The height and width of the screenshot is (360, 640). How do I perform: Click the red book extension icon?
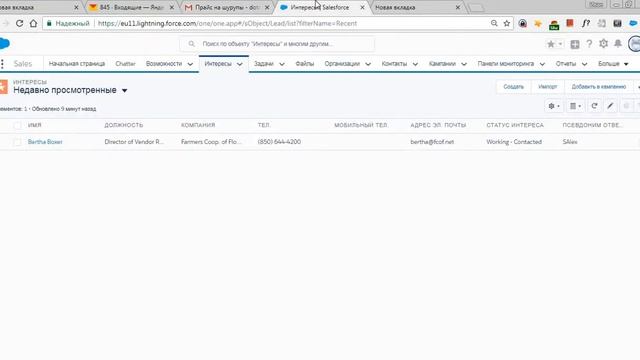570,23
